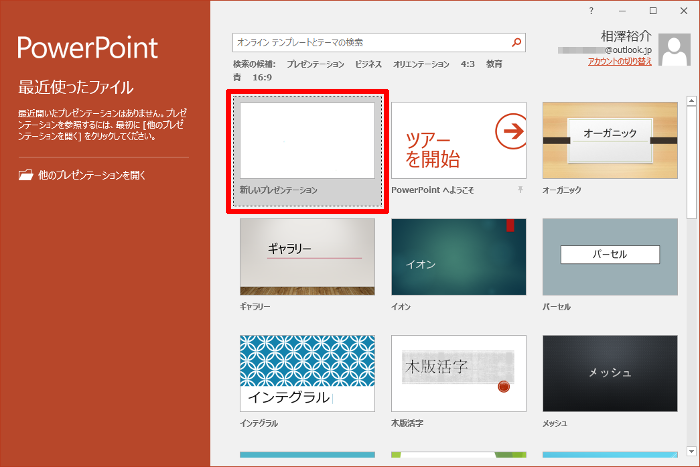
Task: Click アカウントの切り替え link
Action: (620, 62)
